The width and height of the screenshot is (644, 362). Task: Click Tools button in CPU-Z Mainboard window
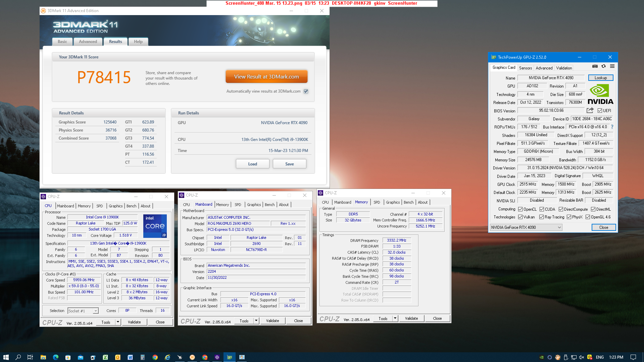pos(244,321)
